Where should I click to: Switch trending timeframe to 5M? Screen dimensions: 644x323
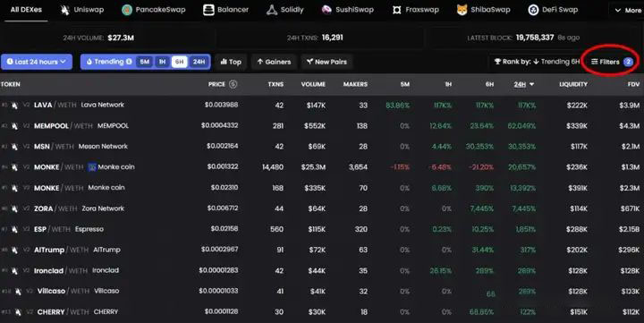point(145,62)
